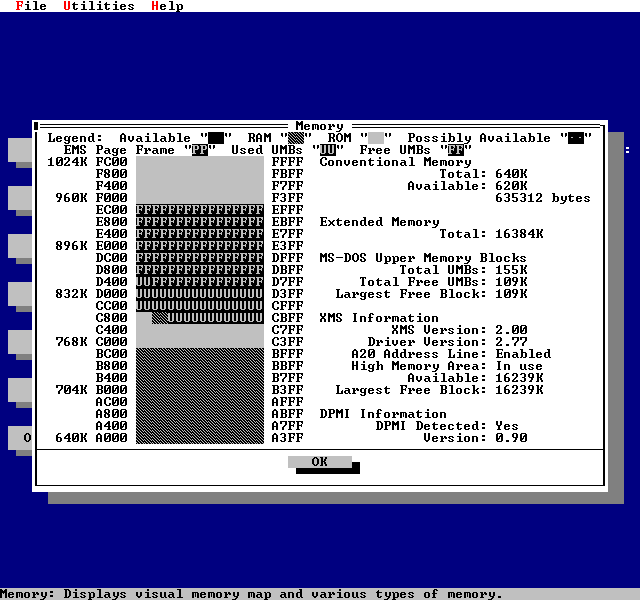Click the background button labeled "O"
The image size is (640, 600).
20,438
